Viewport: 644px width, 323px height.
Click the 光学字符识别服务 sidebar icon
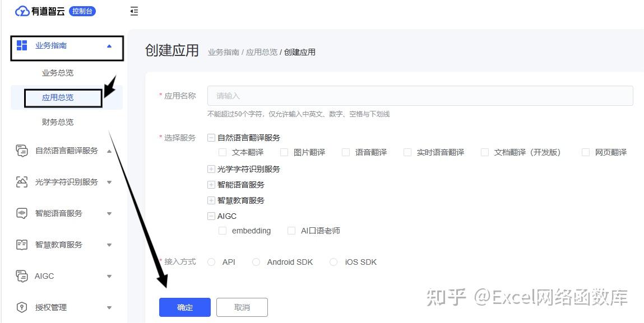click(22, 182)
